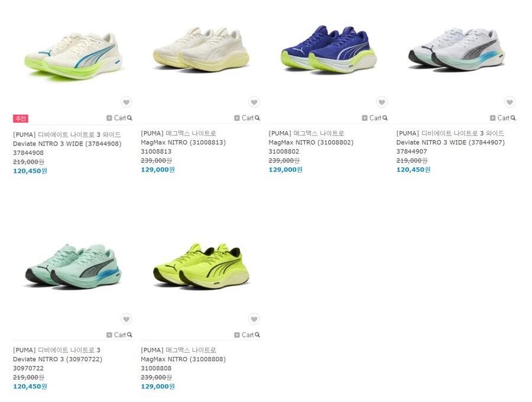The height and width of the screenshot is (402, 532).
Task: Toggle wishlist heart for MagMax NITRO 31008813
Action: tap(254, 102)
